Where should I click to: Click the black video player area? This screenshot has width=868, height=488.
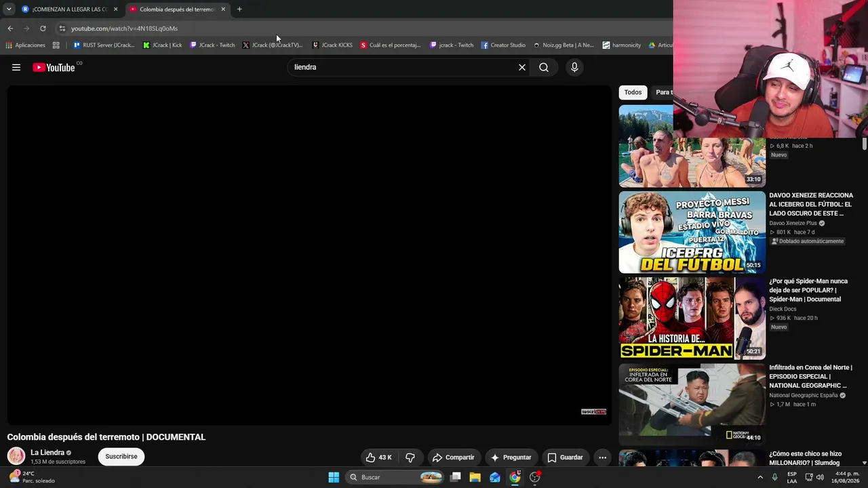coord(309,256)
